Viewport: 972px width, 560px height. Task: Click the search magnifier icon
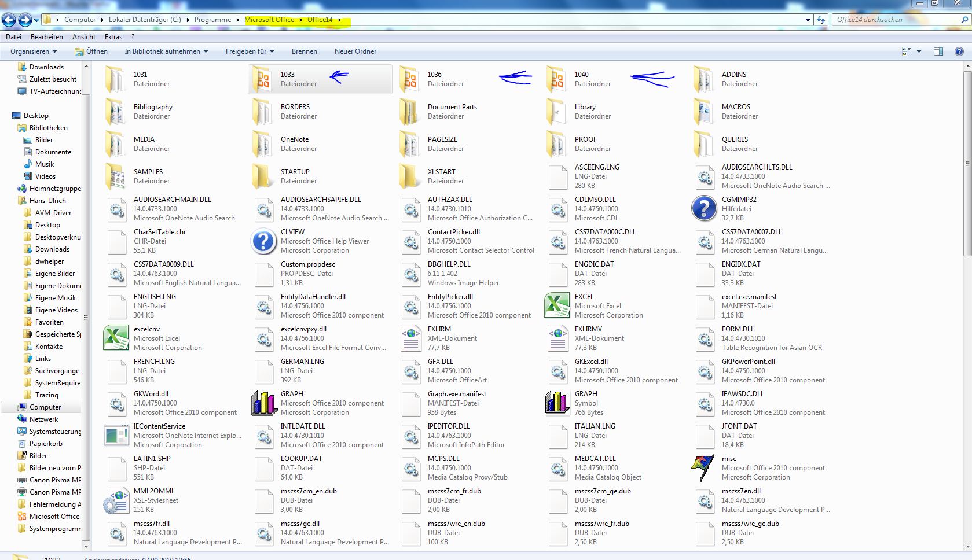[964, 20]
